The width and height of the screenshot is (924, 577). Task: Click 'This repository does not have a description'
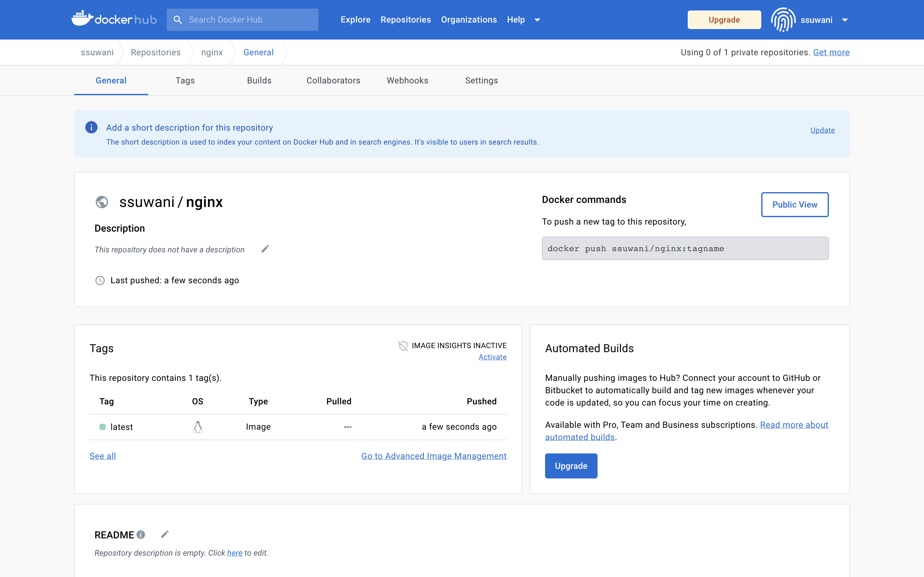click(169, 250)
